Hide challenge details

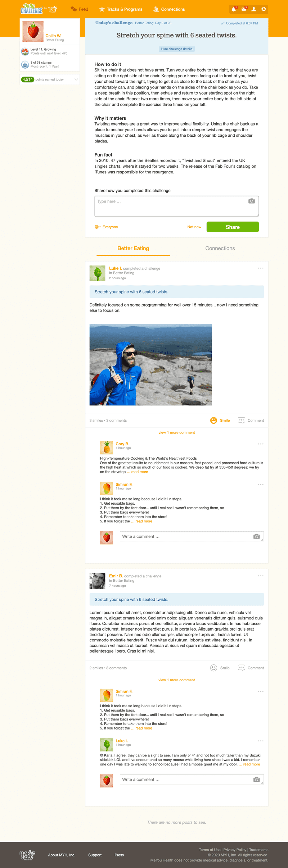(x=176, y=49)
